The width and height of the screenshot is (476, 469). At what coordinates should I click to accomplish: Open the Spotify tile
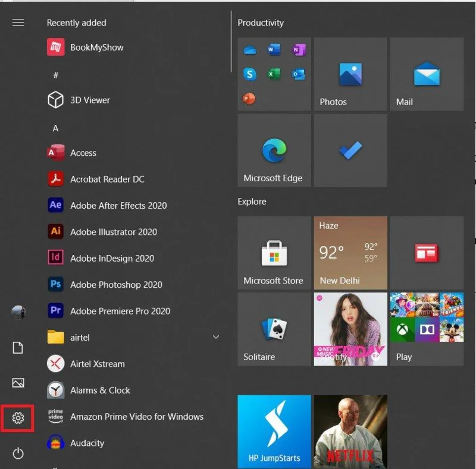coord(350,329)
